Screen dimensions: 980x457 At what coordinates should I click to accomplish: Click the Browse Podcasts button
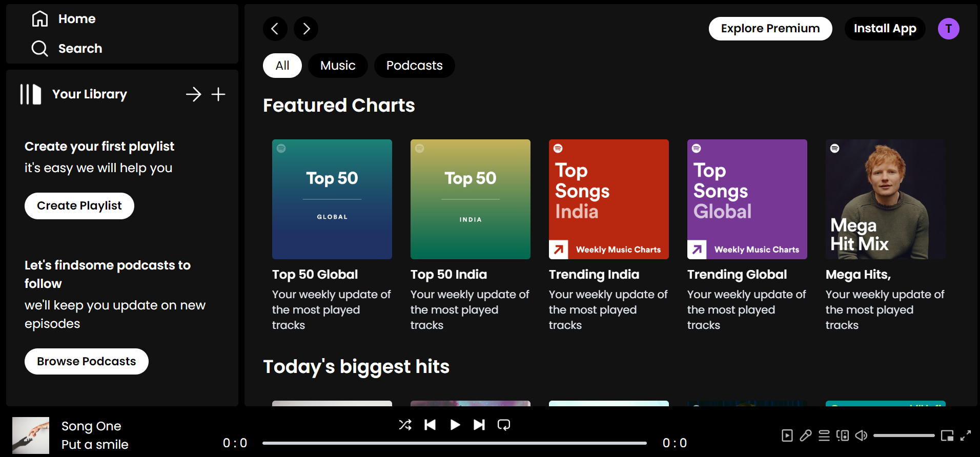pos(87,362)
